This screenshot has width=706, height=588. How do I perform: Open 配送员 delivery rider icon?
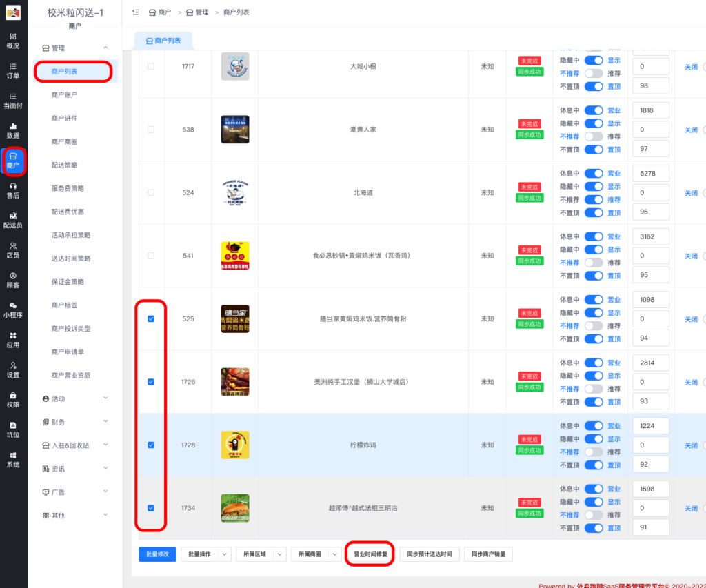13,220
